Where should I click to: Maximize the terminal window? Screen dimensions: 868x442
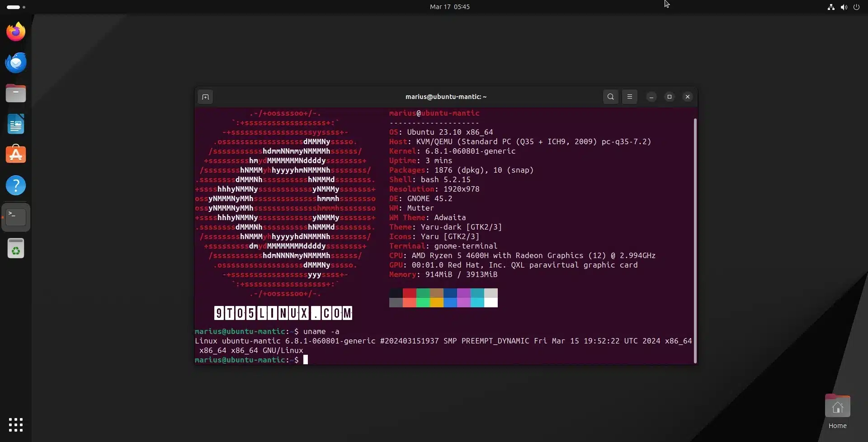coord(670,97)
